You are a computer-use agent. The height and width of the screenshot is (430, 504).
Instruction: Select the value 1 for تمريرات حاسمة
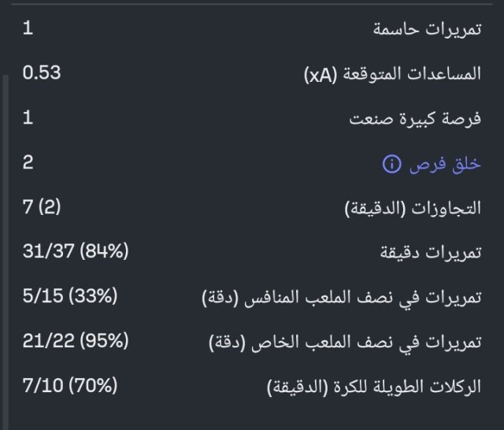pos(28,29)
